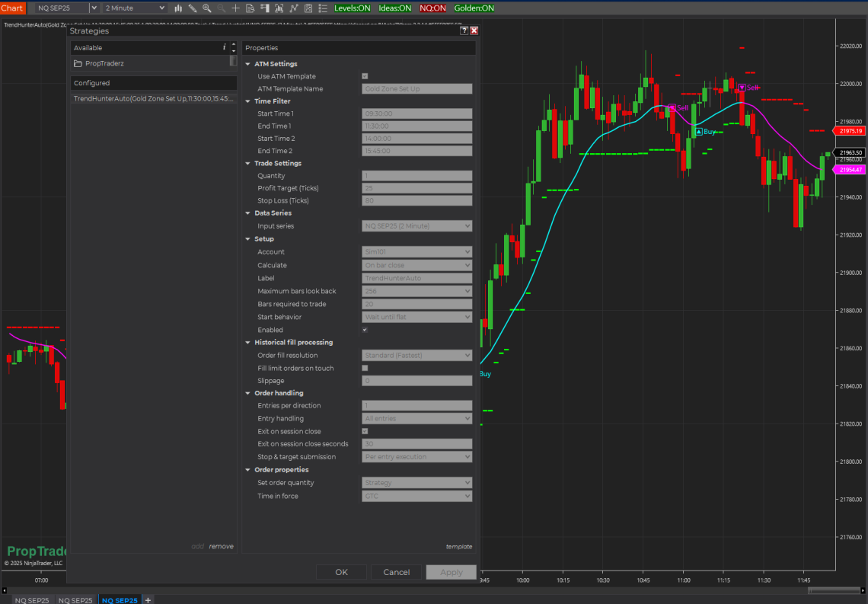
Task: Open the chart properties list icon
Action: tap(324, 8)
